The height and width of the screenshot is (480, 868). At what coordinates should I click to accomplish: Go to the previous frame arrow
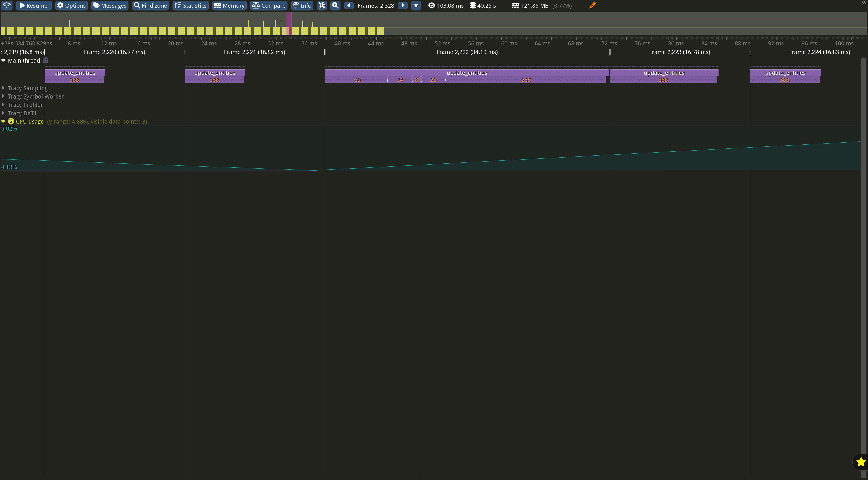click(349, 5)
